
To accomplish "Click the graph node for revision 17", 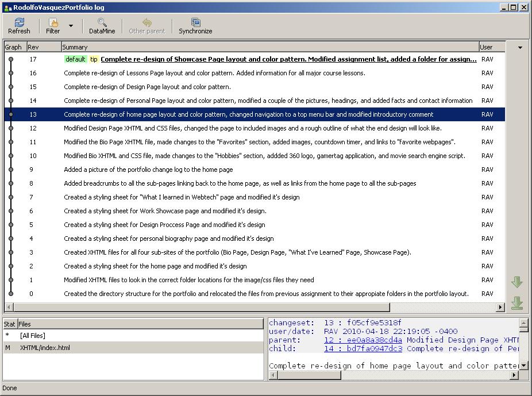I will point(11,59).
